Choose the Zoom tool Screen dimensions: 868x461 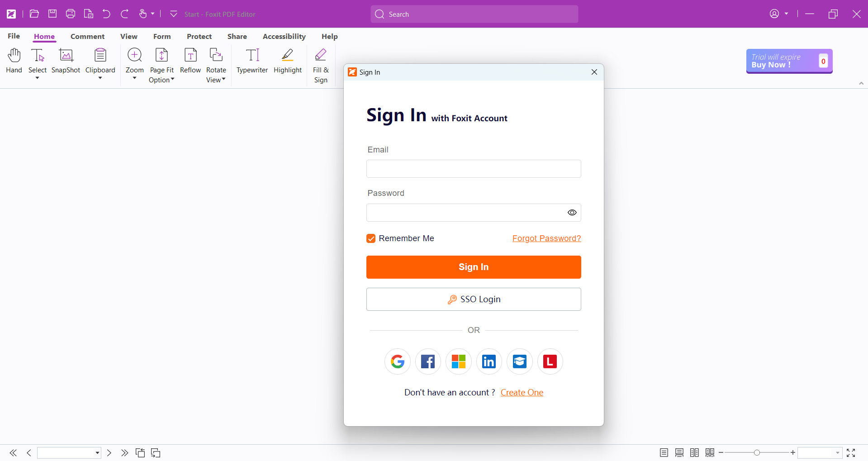(135, 61)
